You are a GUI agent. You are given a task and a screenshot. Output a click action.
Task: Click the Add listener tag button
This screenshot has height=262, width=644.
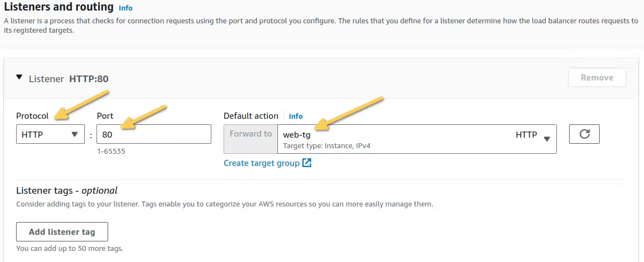(62, 232)
